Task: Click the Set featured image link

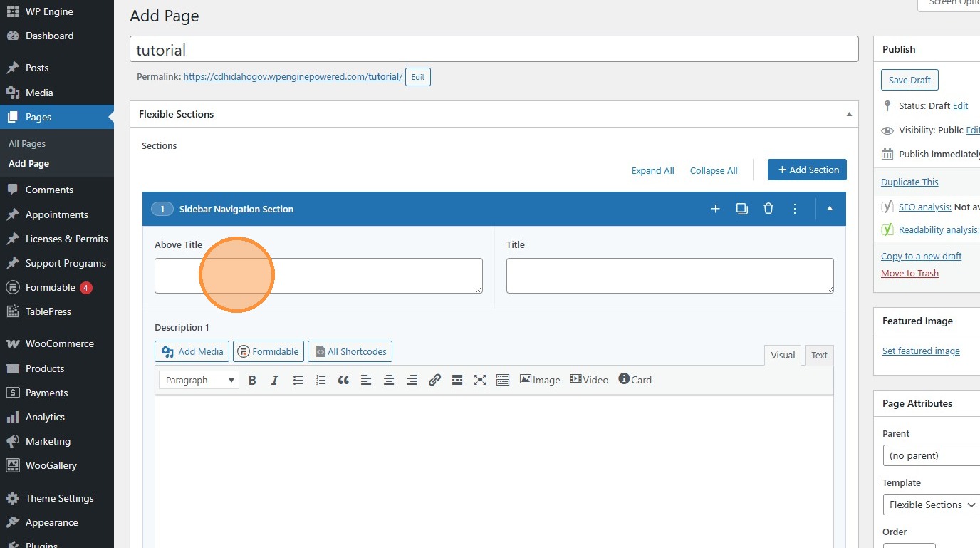Action: point(921,351)
